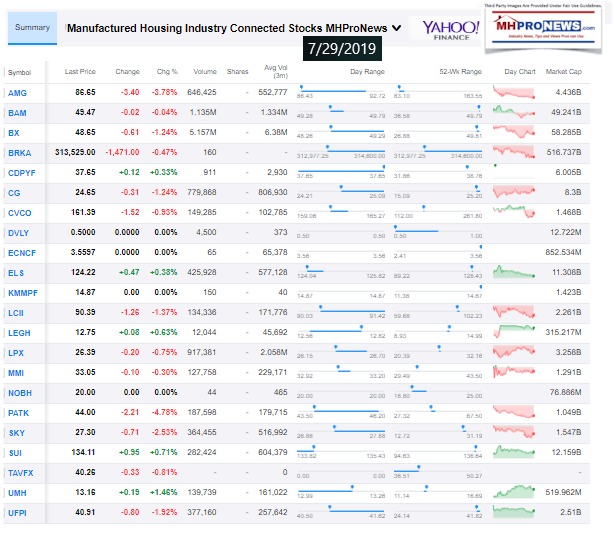Sort by Change column header
Screen dimensions: 614x543
tap(127, 72)
